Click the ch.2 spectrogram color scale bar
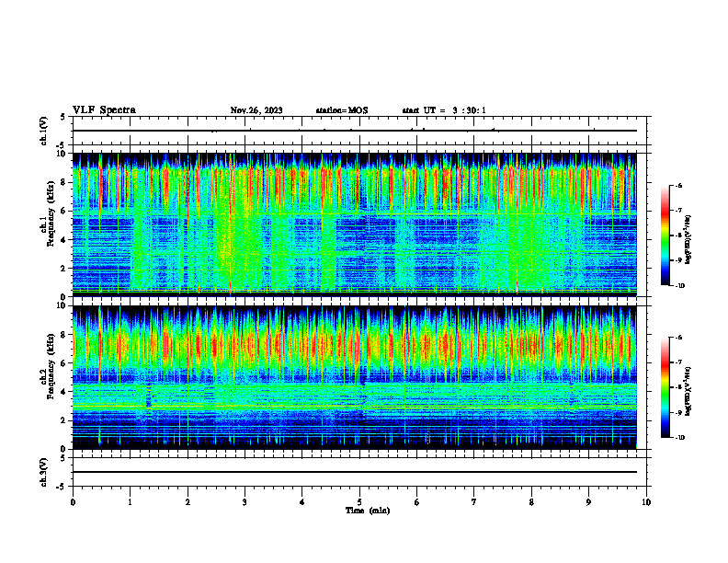 click(665, 387)
